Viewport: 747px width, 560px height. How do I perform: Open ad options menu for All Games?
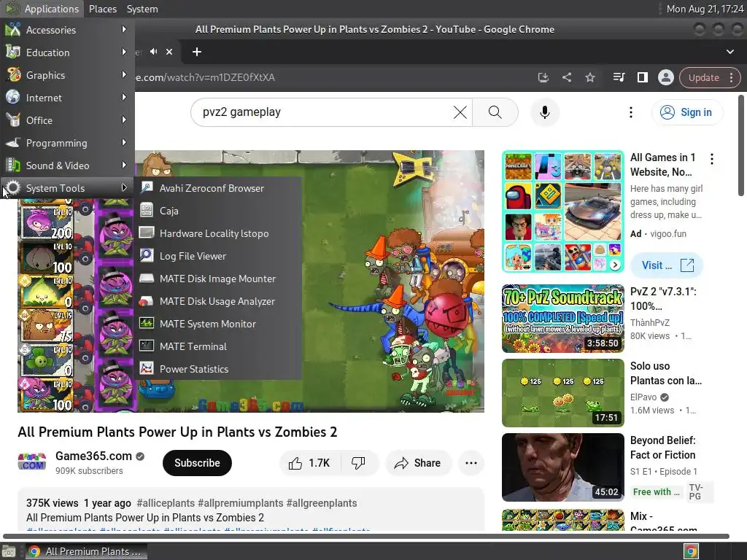point(712,159)
